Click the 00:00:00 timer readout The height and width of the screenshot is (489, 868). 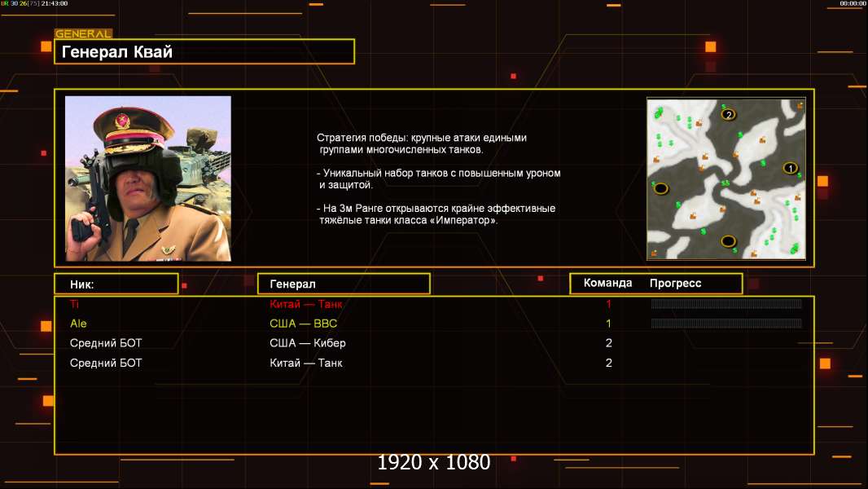pyautogui.click(x=853, y=3)
